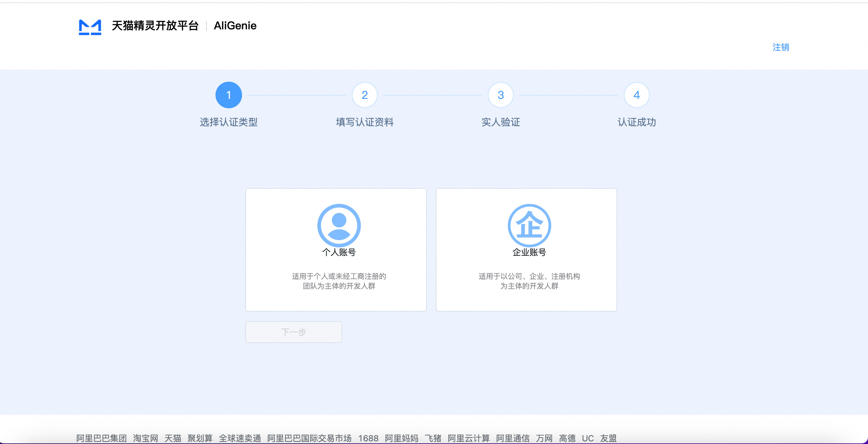Open the 聚划算 footer link
868x444 pixels.
[200, 438]
